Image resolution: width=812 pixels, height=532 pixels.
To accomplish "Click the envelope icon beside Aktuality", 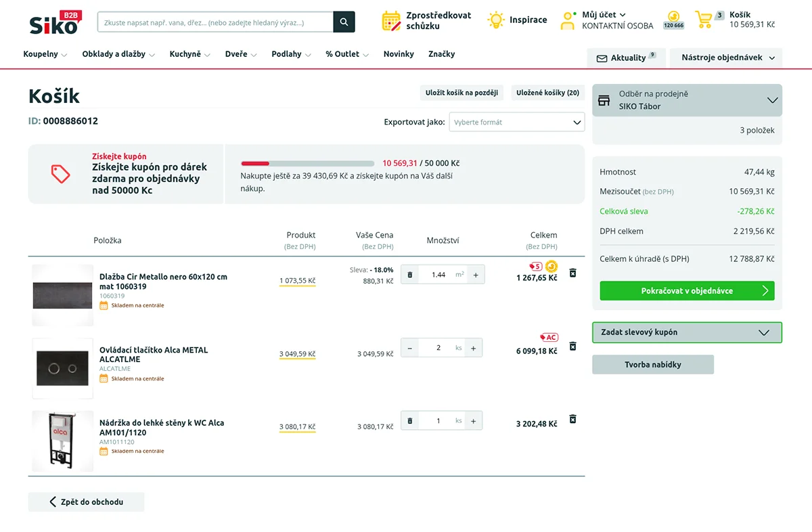I will [x=602, y=58].
